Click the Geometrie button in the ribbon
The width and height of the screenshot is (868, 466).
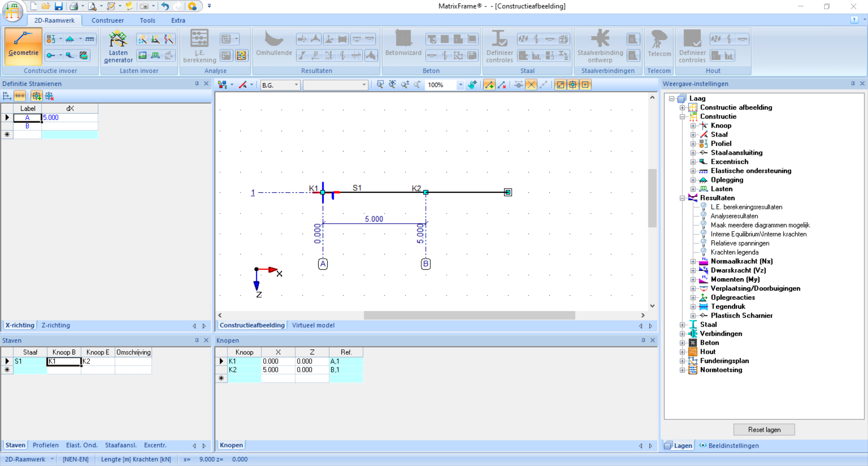(x=24, y=45)
